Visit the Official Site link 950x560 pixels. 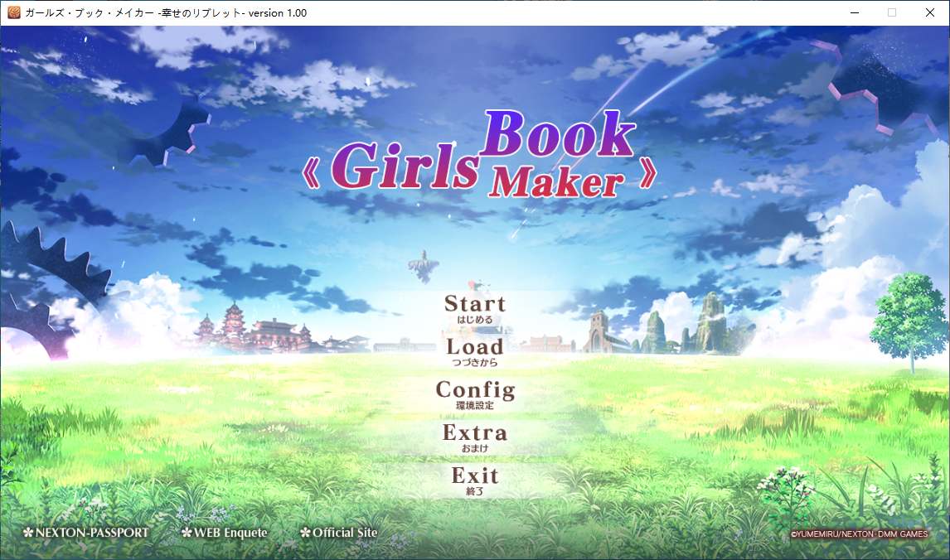click(x=339, y=533)
